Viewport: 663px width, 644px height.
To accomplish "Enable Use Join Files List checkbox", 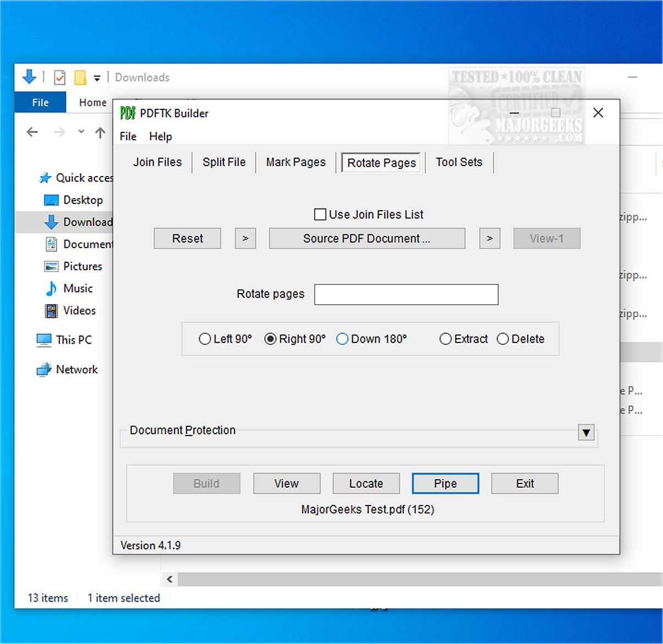I will tap(320, 214).
